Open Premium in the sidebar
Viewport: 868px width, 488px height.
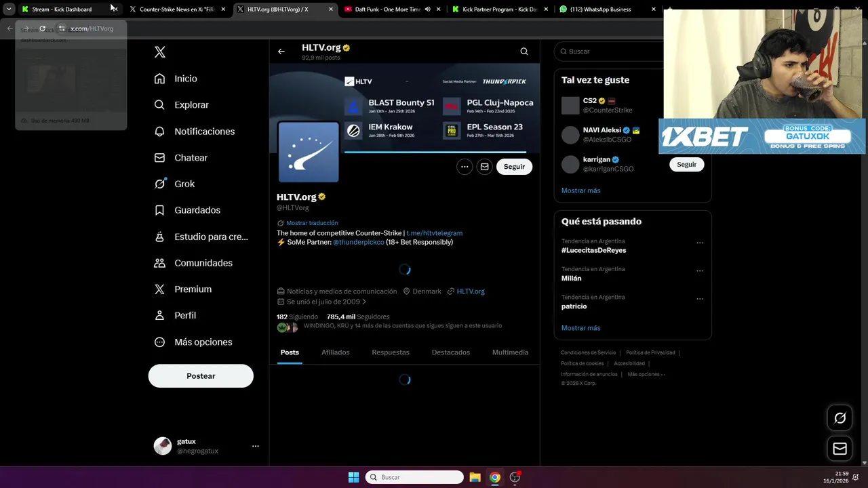point(183,289)
